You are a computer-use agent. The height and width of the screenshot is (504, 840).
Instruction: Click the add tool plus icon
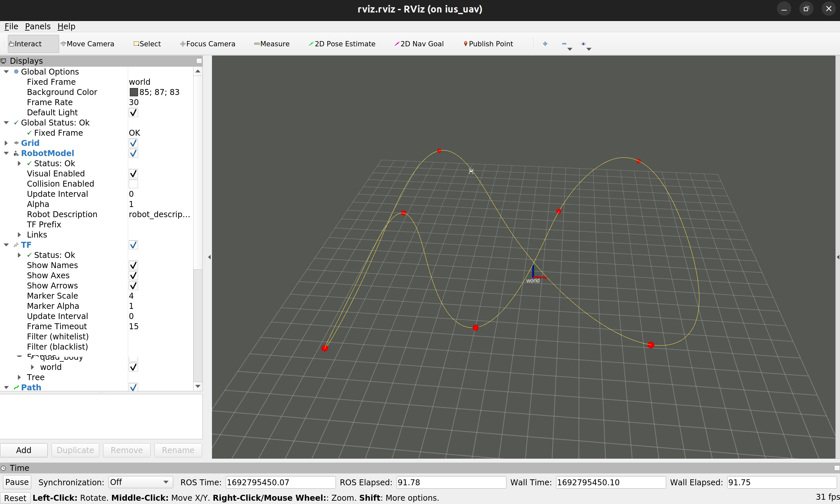[x=545, y=44]
